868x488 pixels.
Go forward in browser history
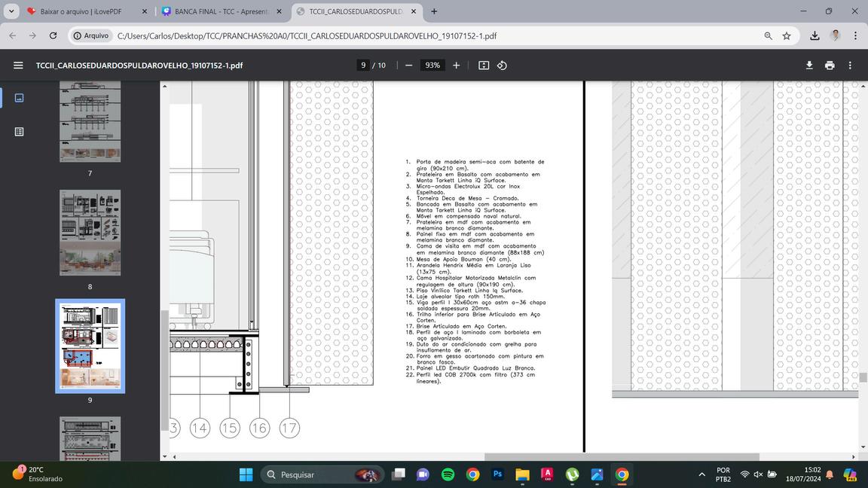[32, 35]
